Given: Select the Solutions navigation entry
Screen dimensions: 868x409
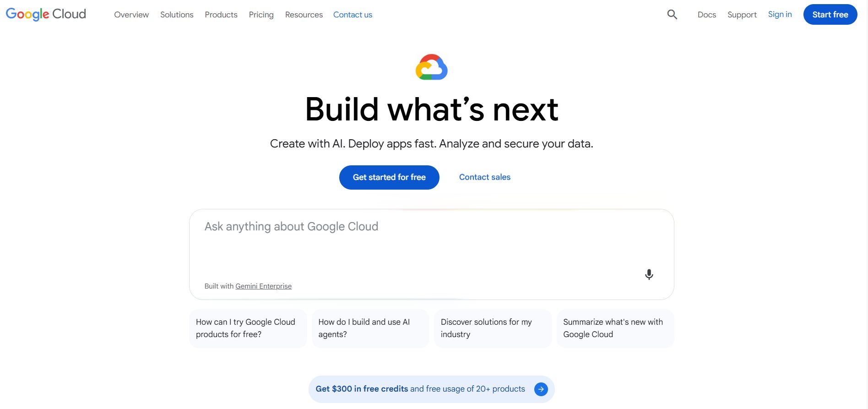Looking at the screenshot, I should [x=177, y=15].
